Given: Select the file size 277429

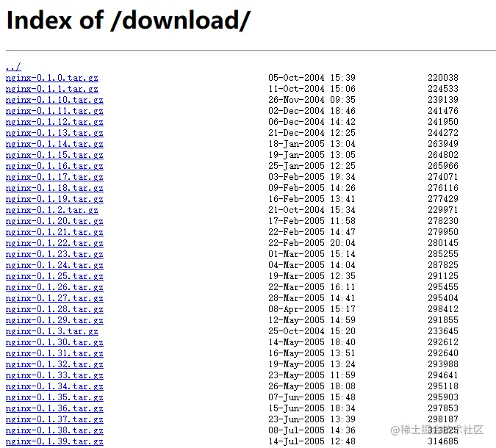Looking at the screenshot, I should coord(443,199).
